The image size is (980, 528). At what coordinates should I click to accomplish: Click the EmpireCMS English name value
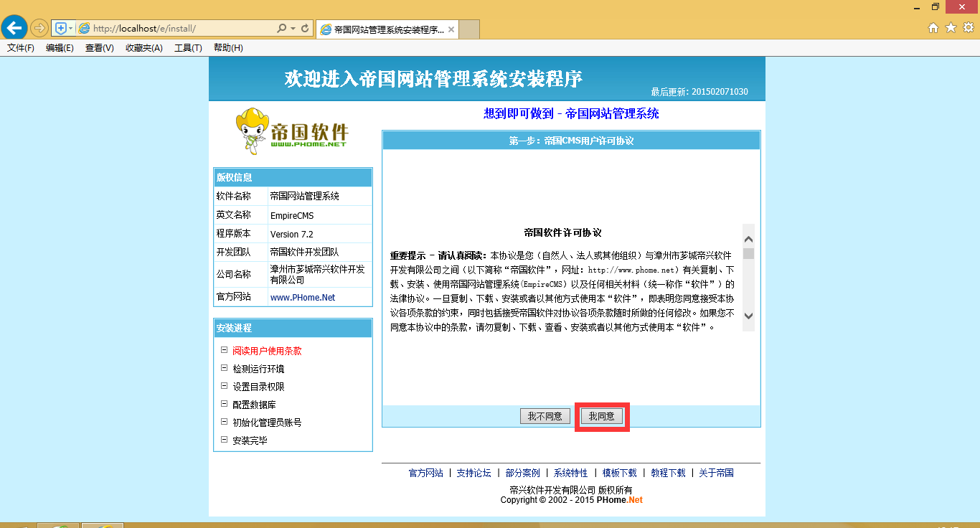pyautogui.click(x=292, y=215)
